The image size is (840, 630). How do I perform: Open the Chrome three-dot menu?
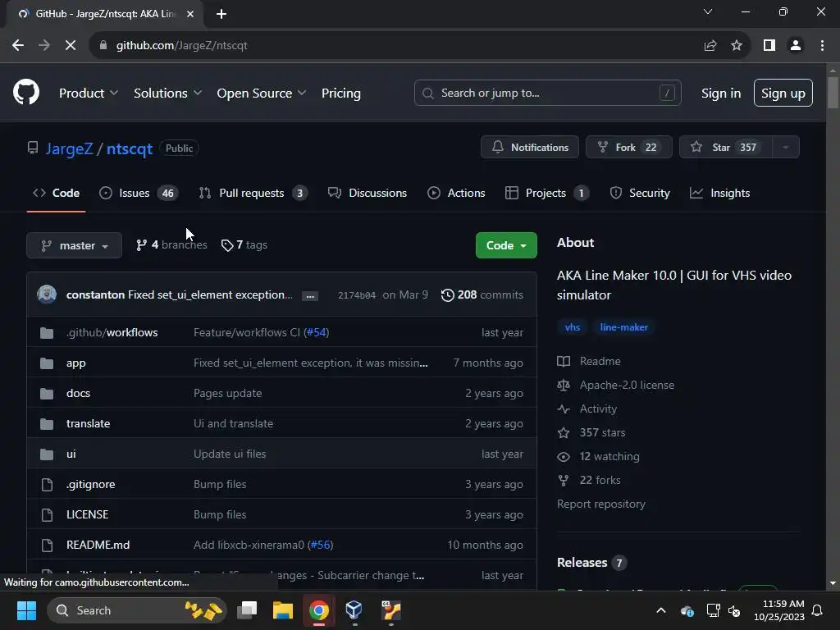(x=822, y=46)
